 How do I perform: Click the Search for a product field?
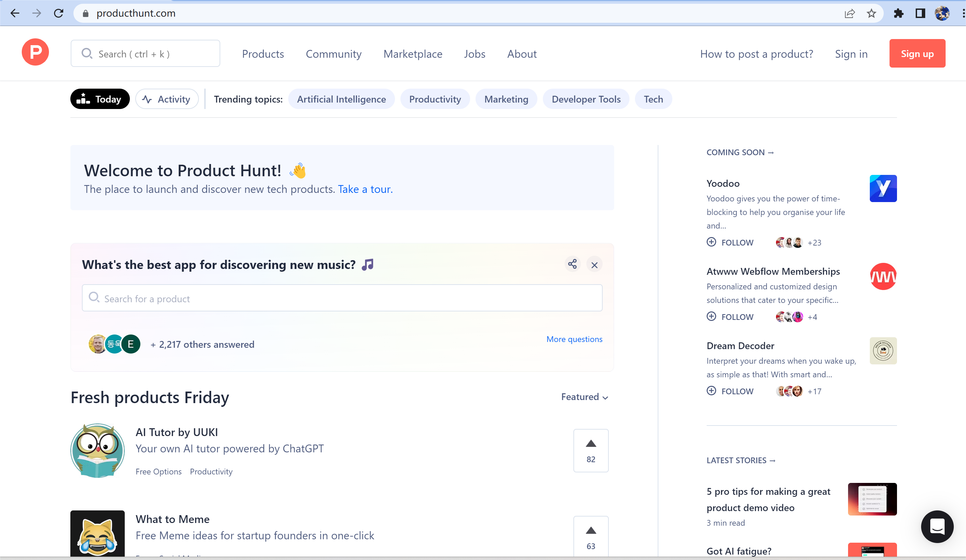click(342, 299)
